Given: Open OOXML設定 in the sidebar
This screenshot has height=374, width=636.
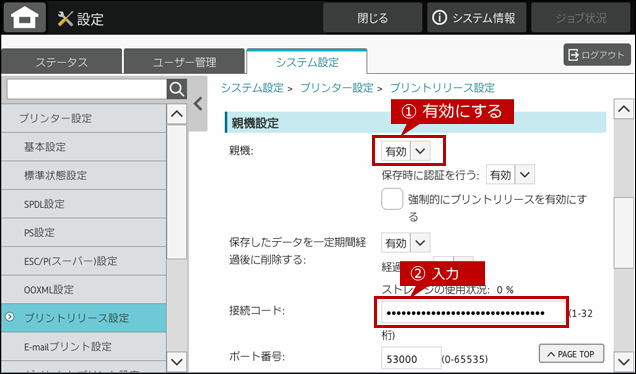Looking at the screenshot, I should [84, 290].
